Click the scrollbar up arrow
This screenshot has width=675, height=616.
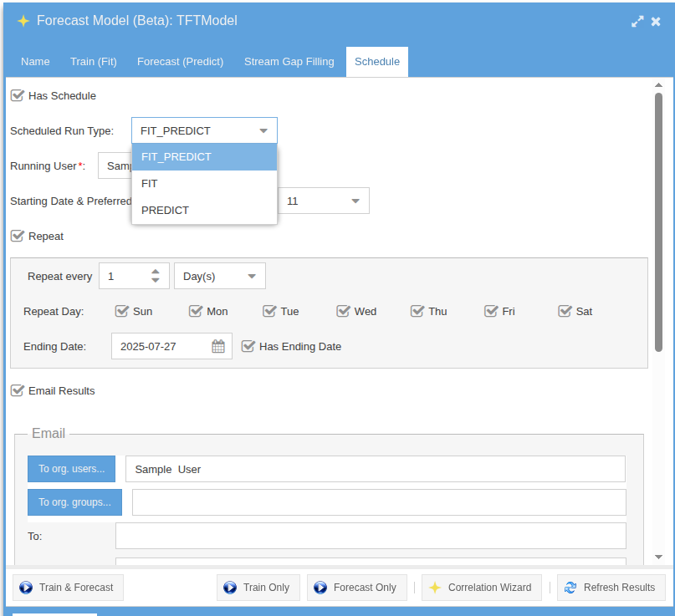coord(658,84)
